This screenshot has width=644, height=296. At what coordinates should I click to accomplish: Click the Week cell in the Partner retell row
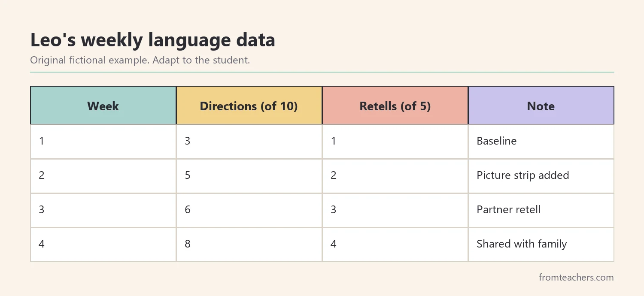[x=103, y=210]
